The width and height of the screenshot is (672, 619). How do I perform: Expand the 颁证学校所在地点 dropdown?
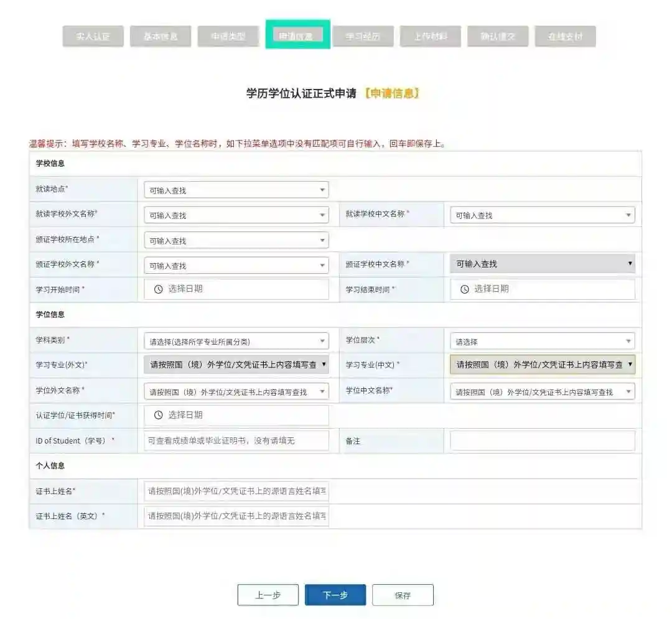point(236,241)
